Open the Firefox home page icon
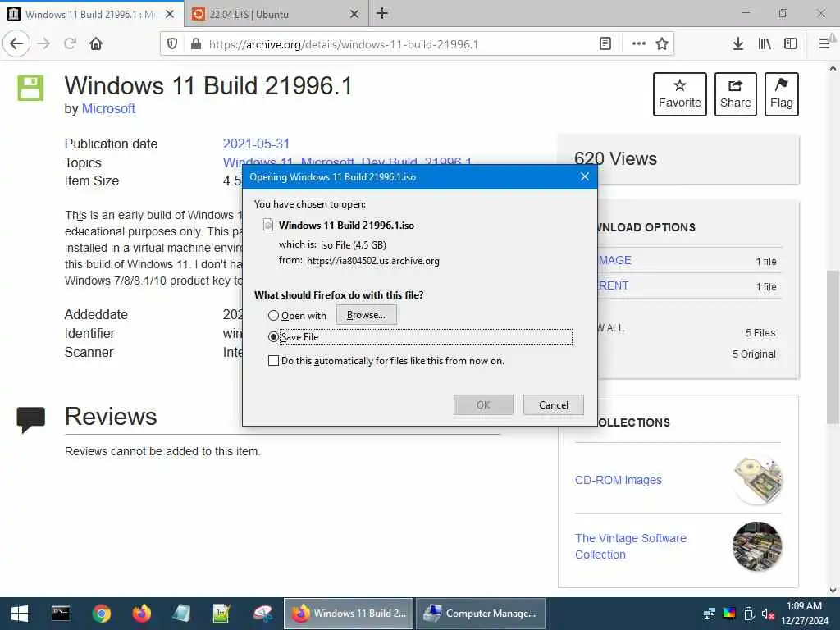The height and width of the screenshot is (630, 840). point(96,43)
